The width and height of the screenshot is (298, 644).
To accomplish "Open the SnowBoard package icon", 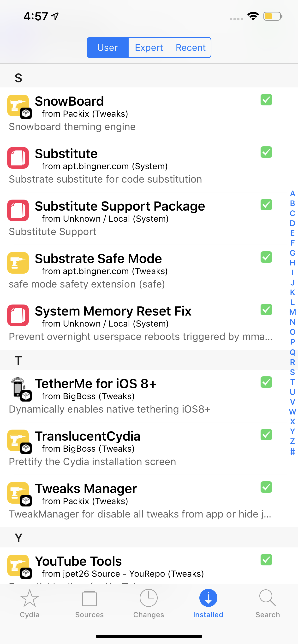I will click(18, 105).
